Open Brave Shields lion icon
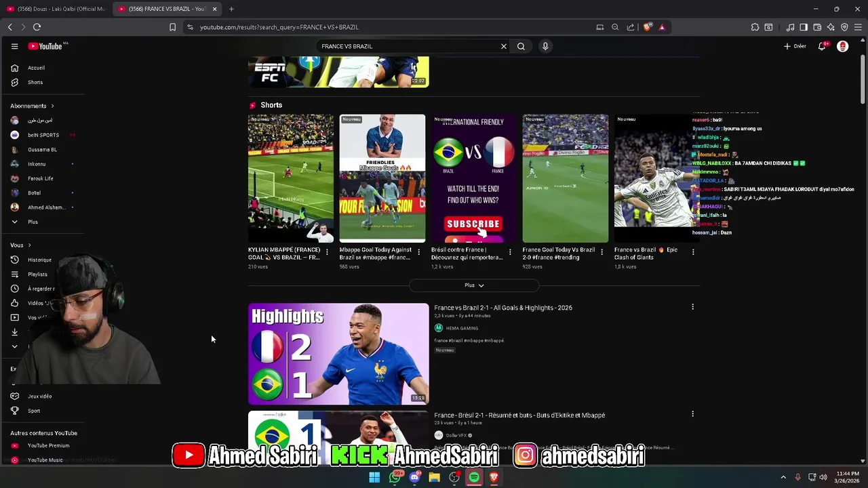The width and height of the screenshot is (868, 488). pyautogui.click(x=648, y=27)
